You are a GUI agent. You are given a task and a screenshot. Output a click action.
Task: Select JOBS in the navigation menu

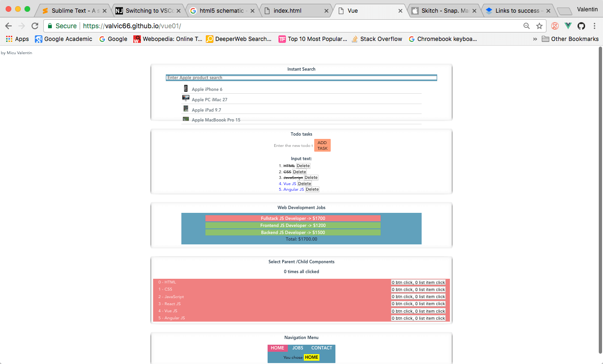tap(298, 348)
